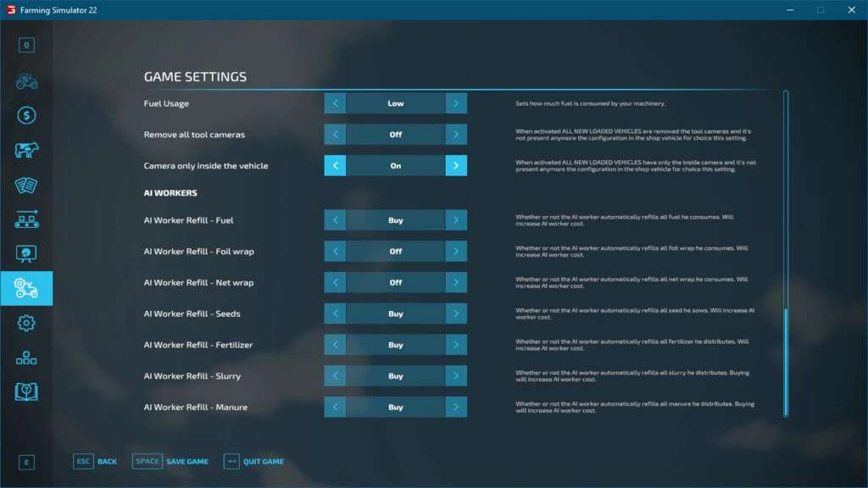The width and height of the screenshot is (868, 488).
Task: Click the Q previous page key at sidebar top
Action: pos(26,46)
